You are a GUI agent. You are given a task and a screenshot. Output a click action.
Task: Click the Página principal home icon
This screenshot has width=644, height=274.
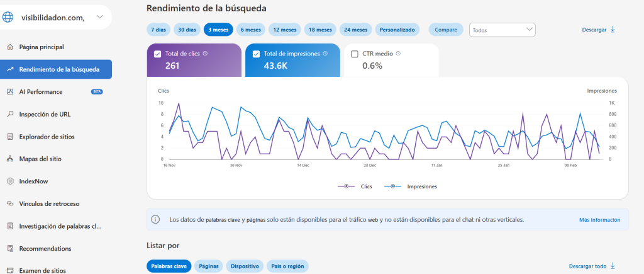pos(10,47)
